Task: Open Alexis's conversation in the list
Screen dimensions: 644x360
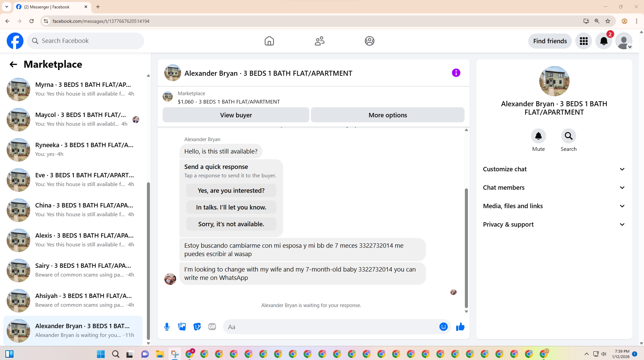Action: coord(73,240)
